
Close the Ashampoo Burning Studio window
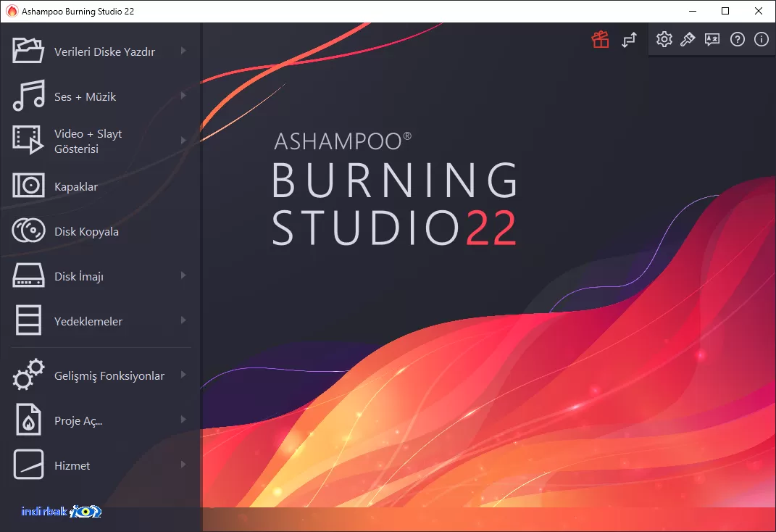(758, 11)
